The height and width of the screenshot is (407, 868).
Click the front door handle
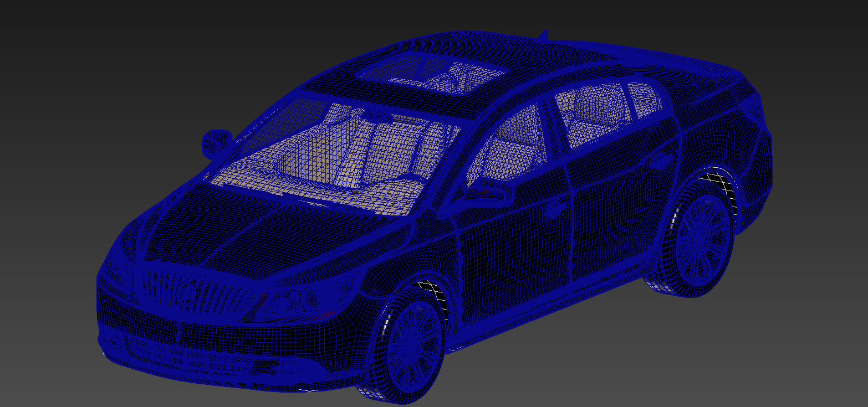point(553,209)
